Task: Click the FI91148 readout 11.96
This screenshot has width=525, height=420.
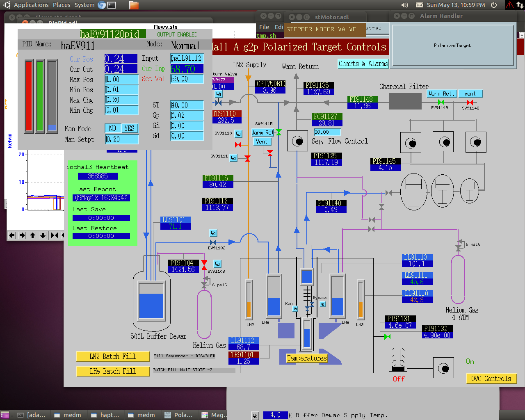Action: (363, 106)
